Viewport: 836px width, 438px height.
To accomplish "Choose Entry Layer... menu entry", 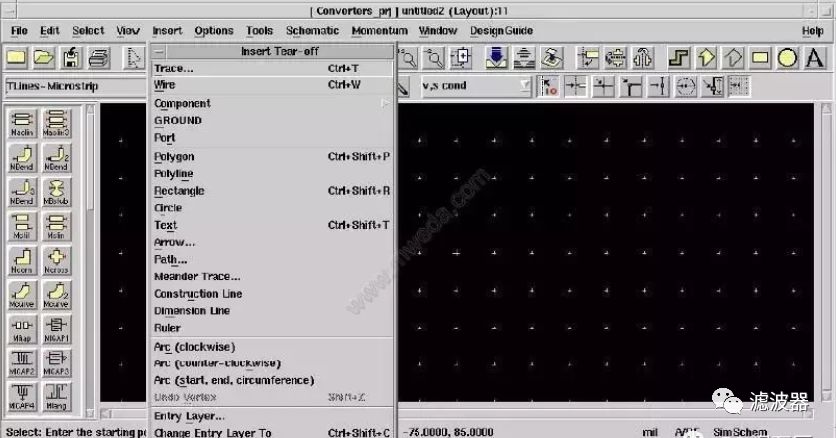I will pos(272,416).
